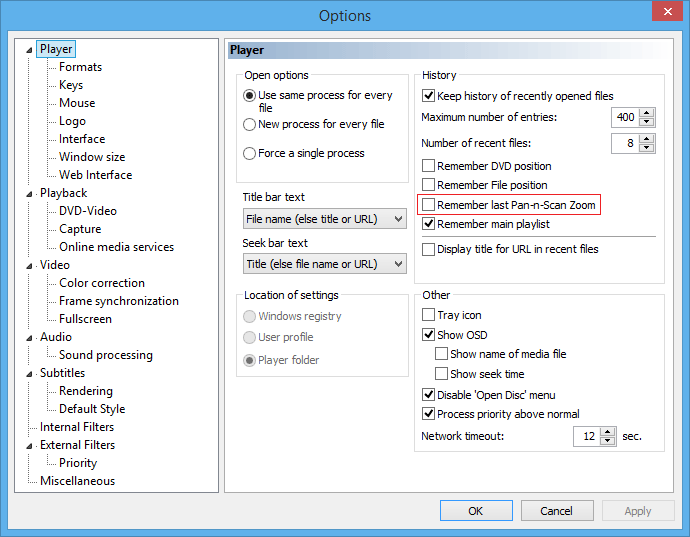Enable Remember last Pan-n-Scan Zoom checkbox
The image size is (690, 537).
click(428, 205)
